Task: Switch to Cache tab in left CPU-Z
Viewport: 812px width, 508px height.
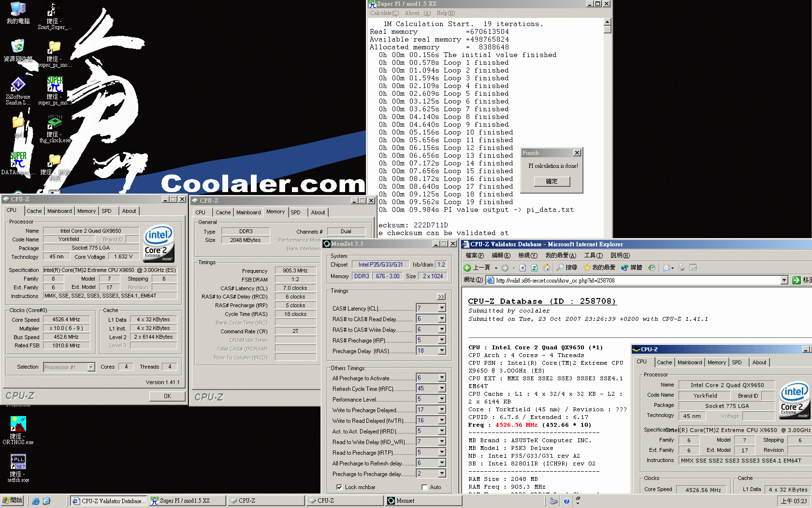Action: [x=34, y=211]
